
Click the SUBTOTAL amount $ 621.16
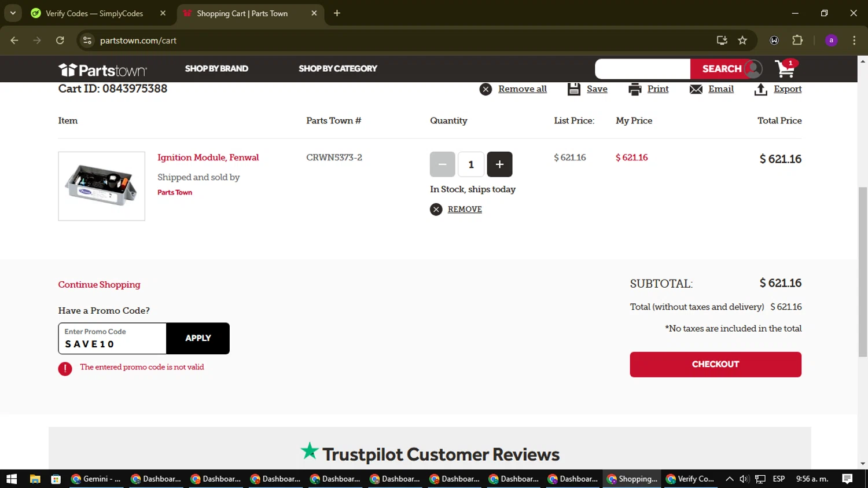point(781,283)
